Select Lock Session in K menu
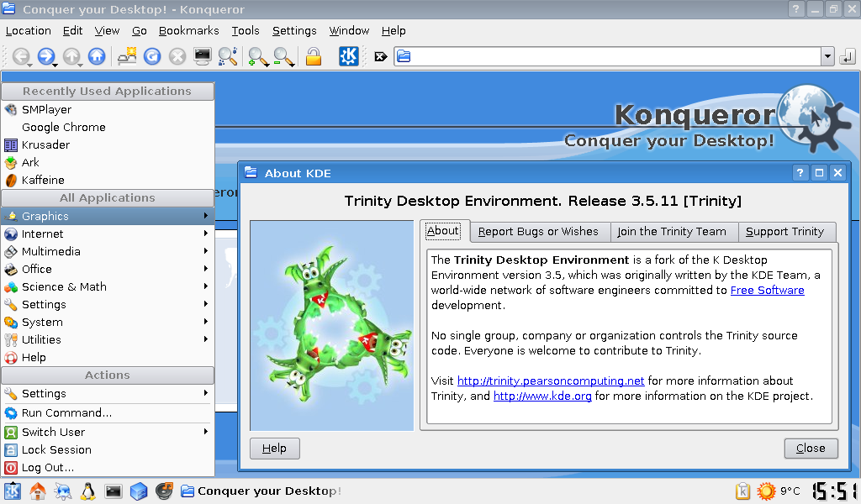 click(108, 449)
